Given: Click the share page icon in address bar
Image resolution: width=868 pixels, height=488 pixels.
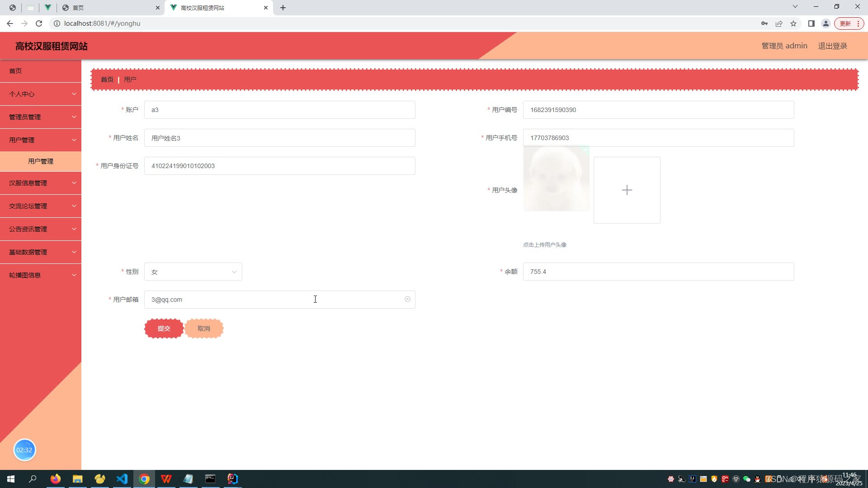Looking at the screenshot, I should click(x=779, y=23).
